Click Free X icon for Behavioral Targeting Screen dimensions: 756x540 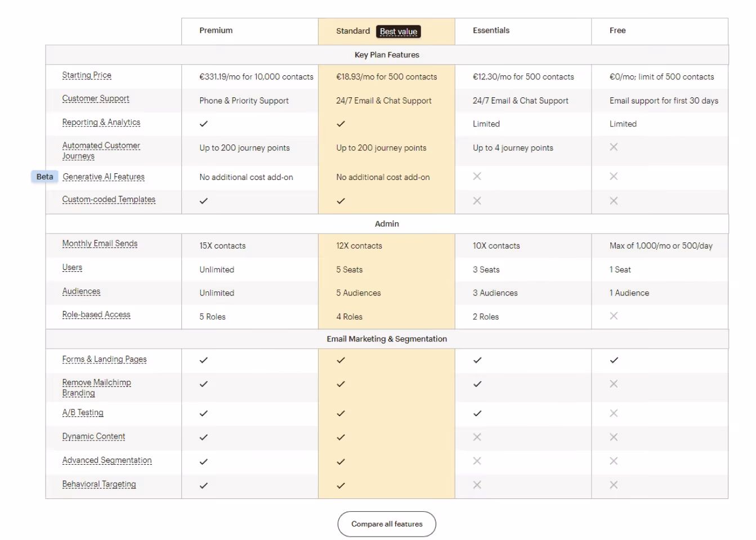coord(614,485)
